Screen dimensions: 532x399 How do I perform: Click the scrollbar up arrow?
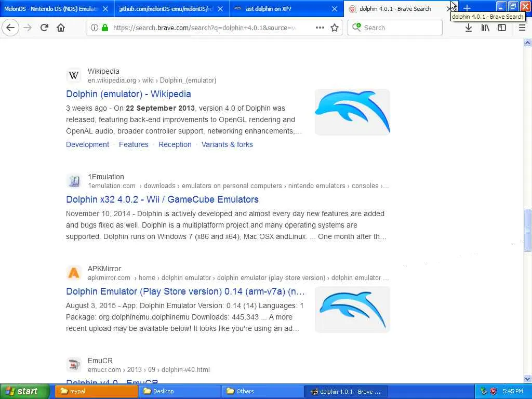coord(527,43)
